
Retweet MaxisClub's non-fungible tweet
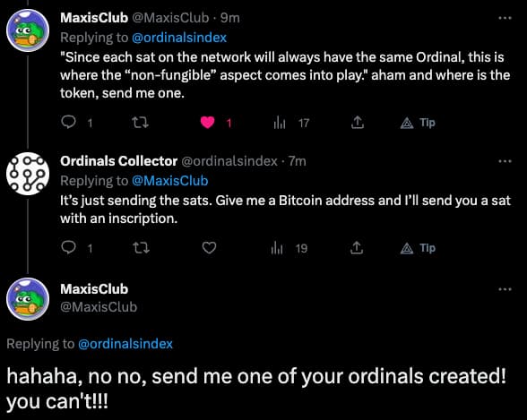140,123
